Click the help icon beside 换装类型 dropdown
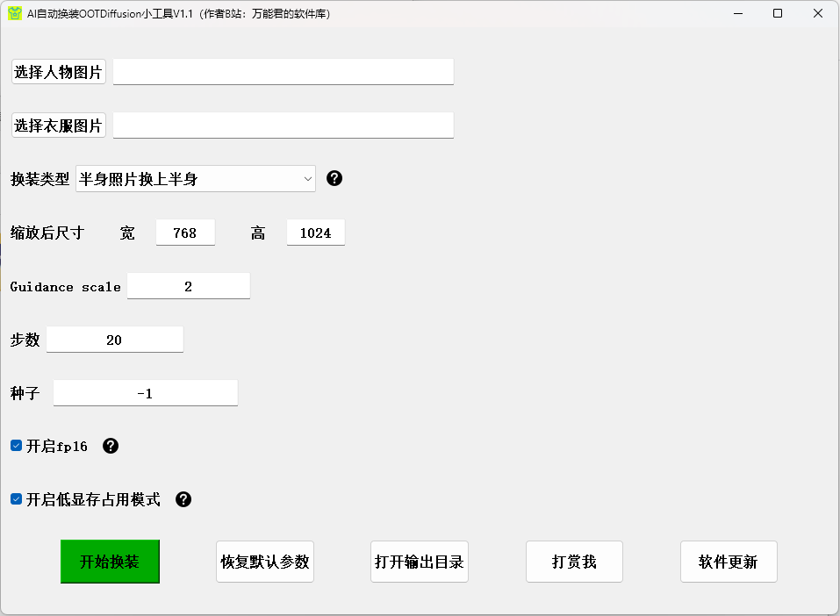840x616 pixels. pos(334,178)
